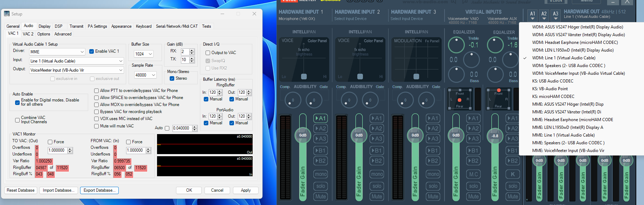644x205 pixels.
Task: Open the Driver dropdown showing MME
Action: tap(57, 52)
